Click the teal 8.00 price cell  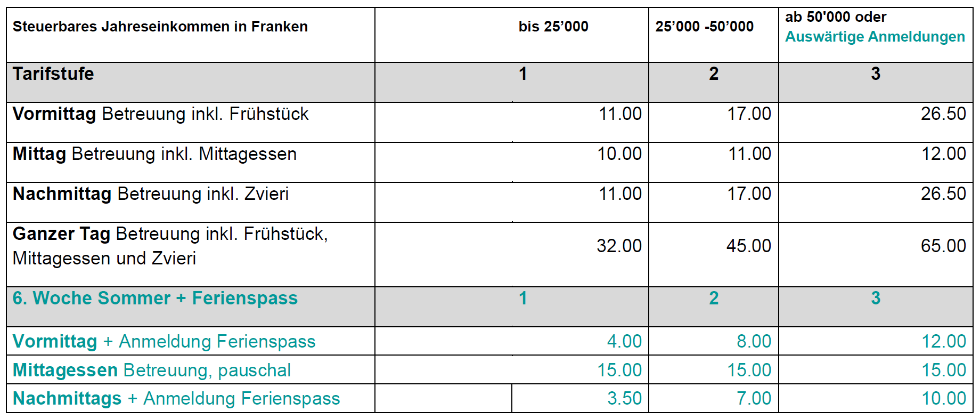pyautogui.click(x=754, y=342)
